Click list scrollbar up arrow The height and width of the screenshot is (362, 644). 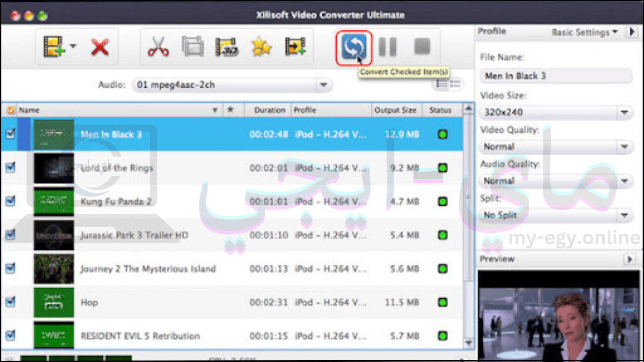point(469,108)
